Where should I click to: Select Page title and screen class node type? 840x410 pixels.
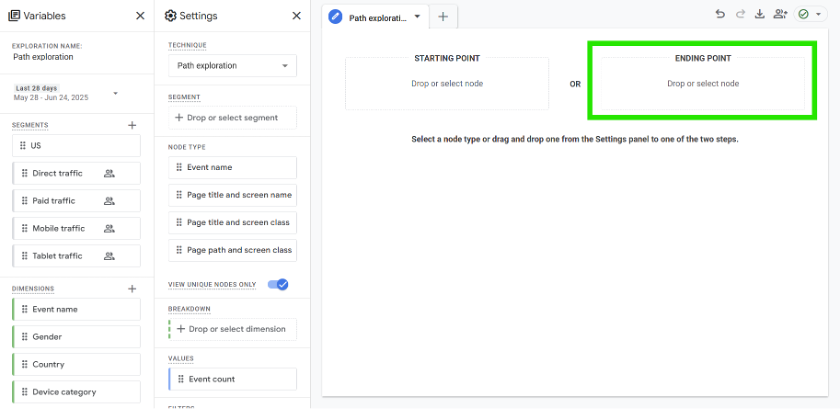(x=232, y=222)
